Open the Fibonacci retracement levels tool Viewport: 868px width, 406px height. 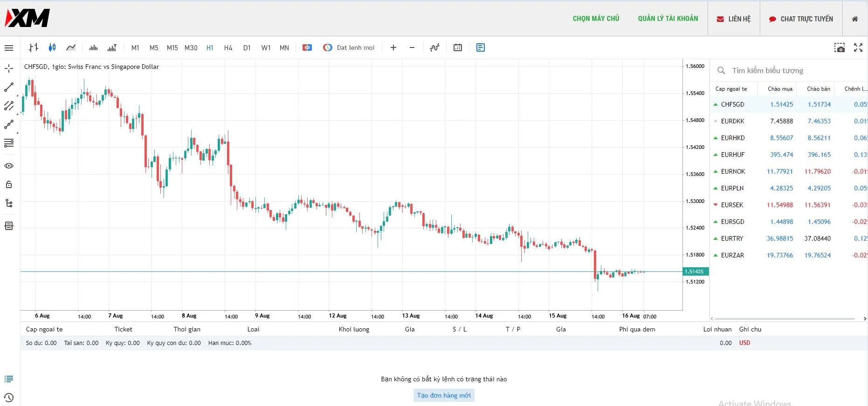pyautogui.click(x=9, y=143)
